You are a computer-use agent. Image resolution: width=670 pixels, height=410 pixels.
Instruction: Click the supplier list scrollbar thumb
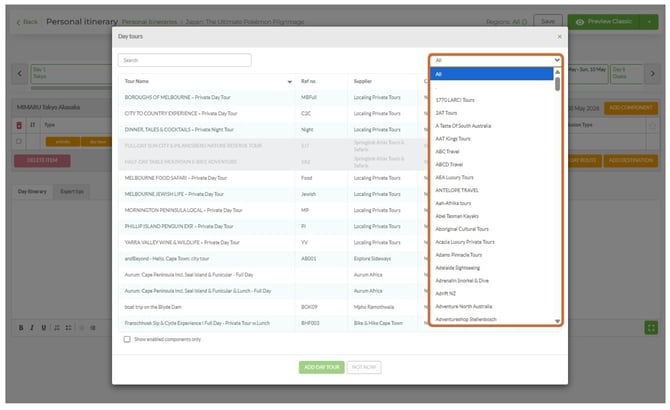tap(557, 84)
